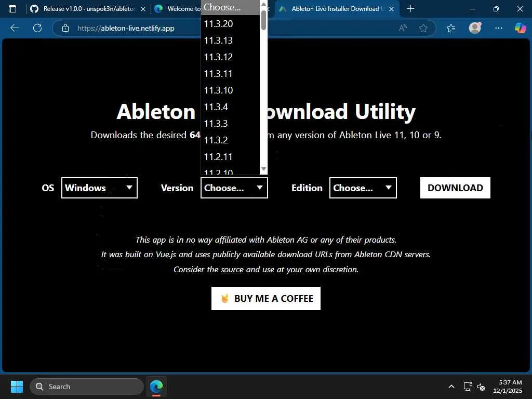
Task: Select version 11.3.13 from the list
Action: 230,41
